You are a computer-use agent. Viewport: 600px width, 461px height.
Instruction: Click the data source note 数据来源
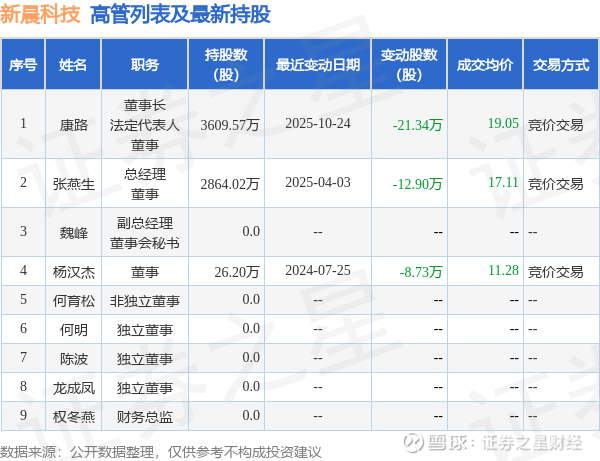point(160,452)
